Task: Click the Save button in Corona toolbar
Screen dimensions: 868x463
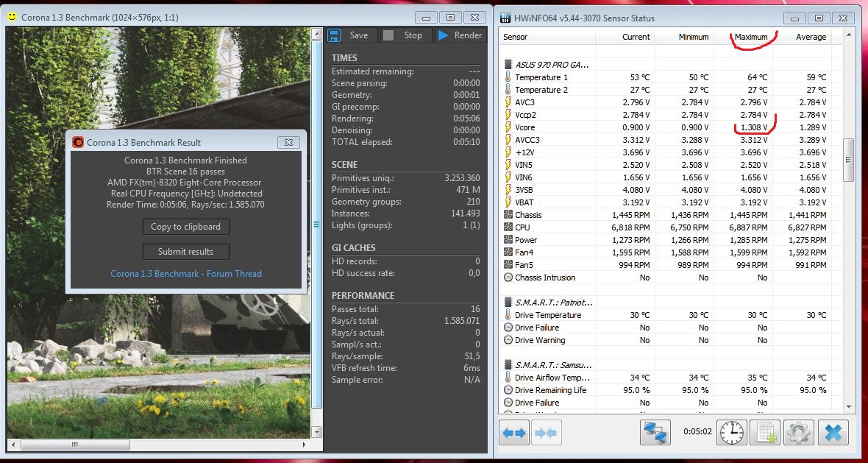Action: pos(352,35)
